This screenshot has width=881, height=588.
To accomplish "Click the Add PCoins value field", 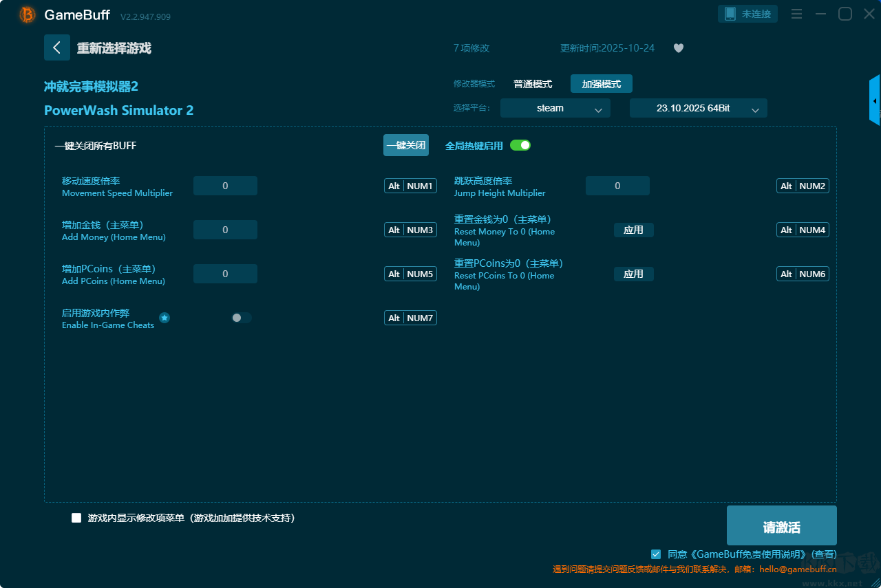I will click(225, 274).
